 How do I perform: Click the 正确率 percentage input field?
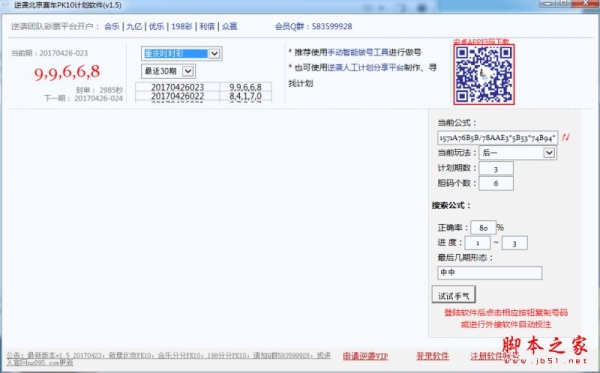click(483, 228)
